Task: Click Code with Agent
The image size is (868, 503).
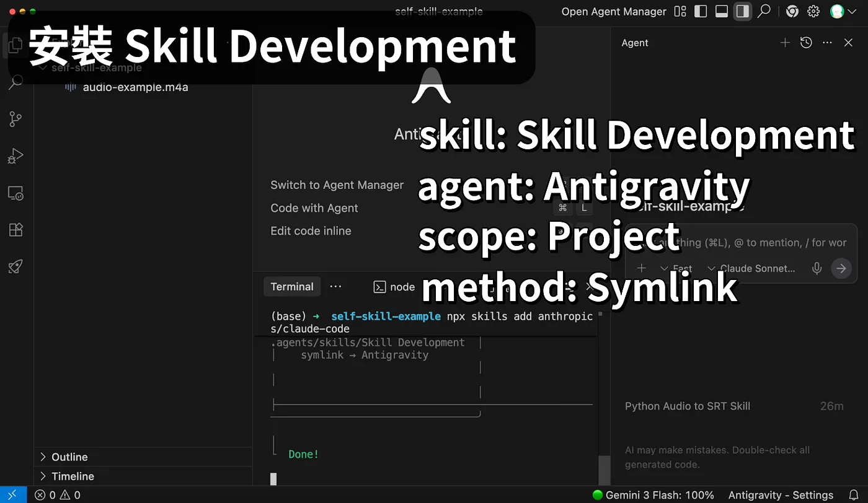Action: tap(314, 208)
